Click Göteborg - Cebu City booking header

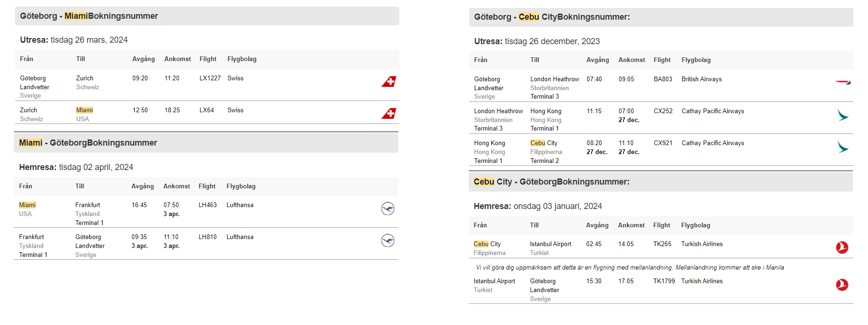click(552, 17)
